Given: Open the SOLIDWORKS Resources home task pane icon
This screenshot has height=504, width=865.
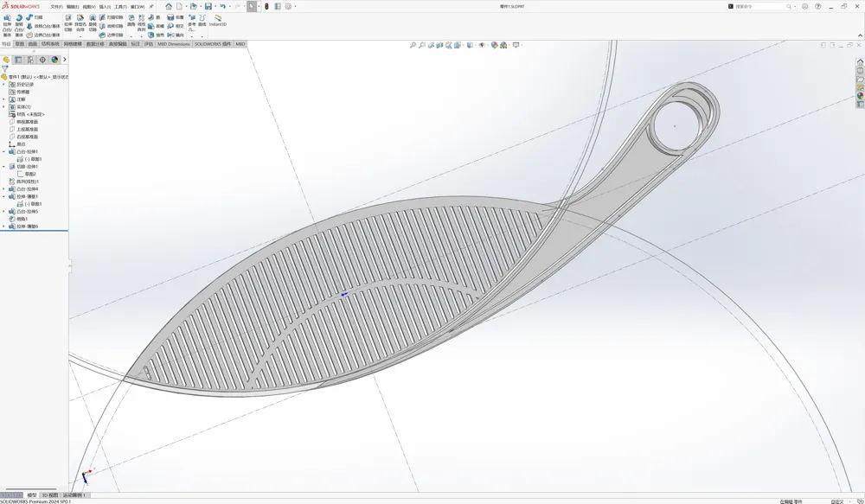Looking at the screenshot, I should click(x=860, y=62).
